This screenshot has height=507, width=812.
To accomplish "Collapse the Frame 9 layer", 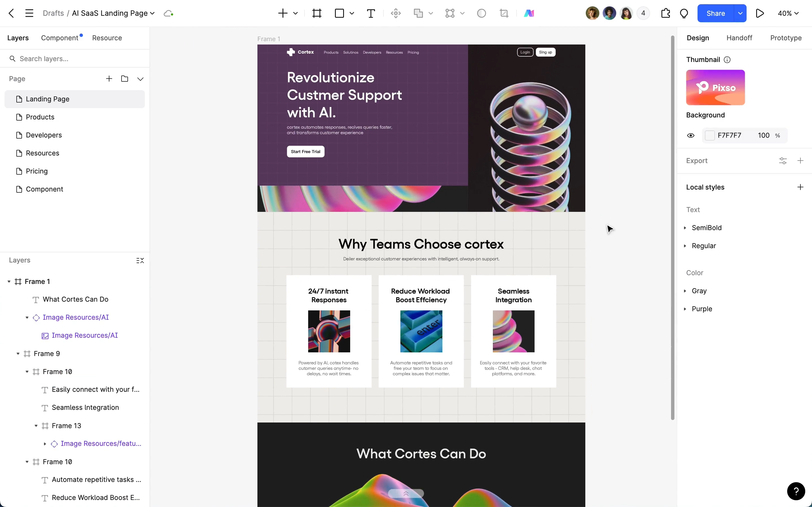I will [x=18, y=354].
